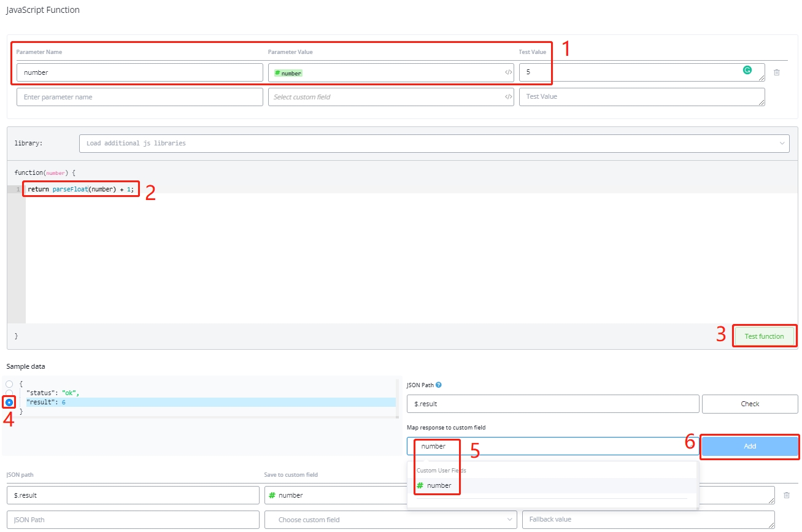This screenshot has width=802, height=532.
Task: Focus the 'Enter parameter name' field
Action: (x=139, y=97)
